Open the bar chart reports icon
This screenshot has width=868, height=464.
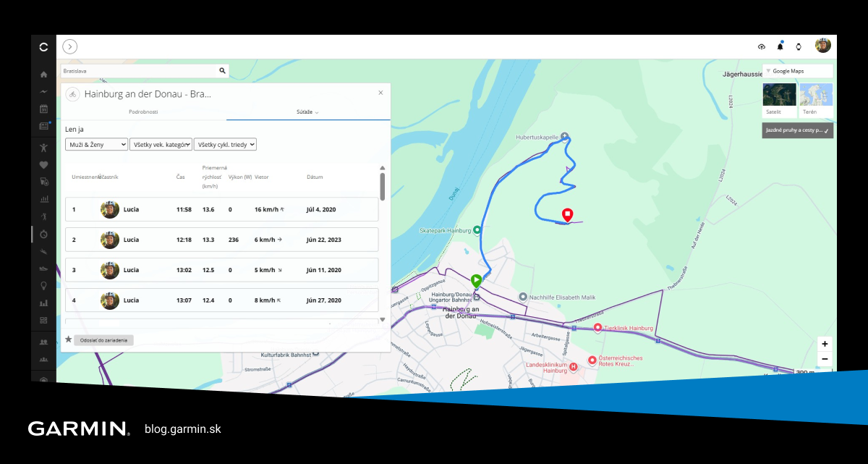[43, 199]
